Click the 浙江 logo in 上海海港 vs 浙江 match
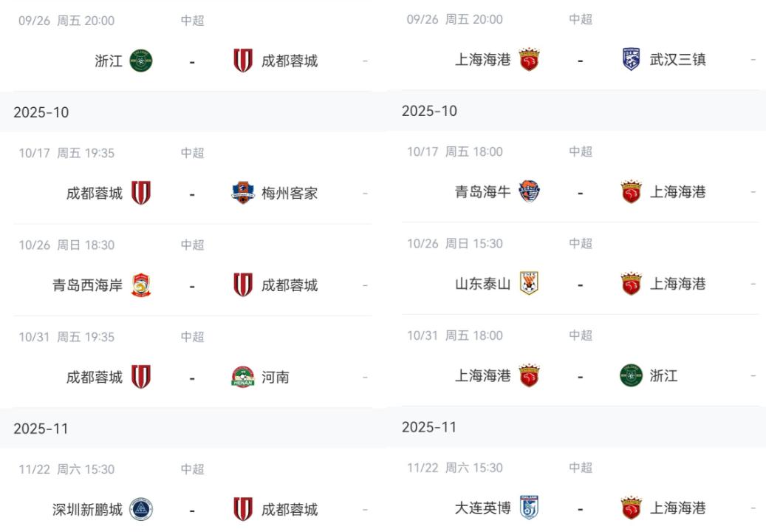 coord(631,375)
